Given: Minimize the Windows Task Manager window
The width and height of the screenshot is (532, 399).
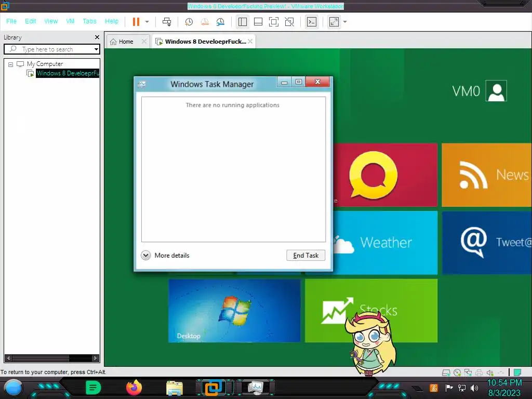Looking at the screenshot, I should [x=284, y=82].
